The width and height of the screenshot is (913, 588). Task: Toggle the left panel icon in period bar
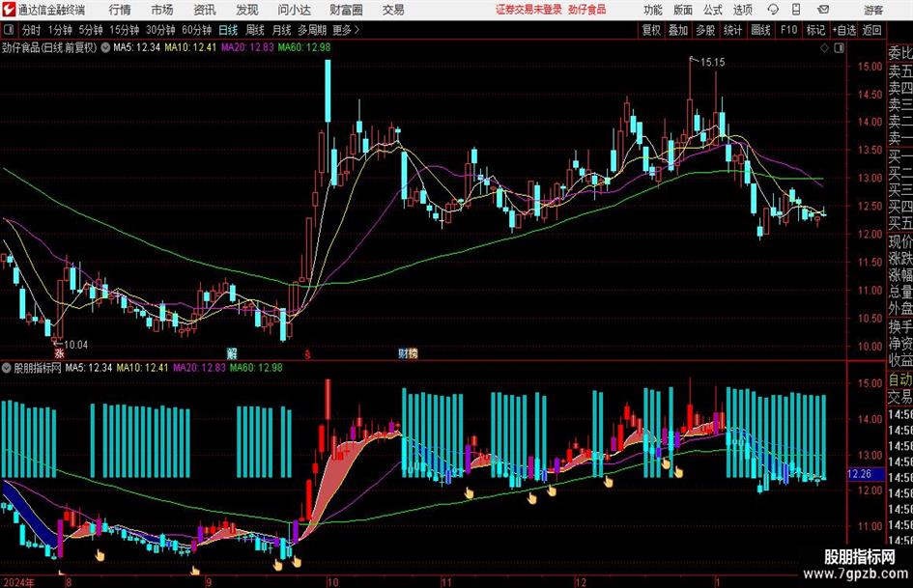[x=8, y=30]
